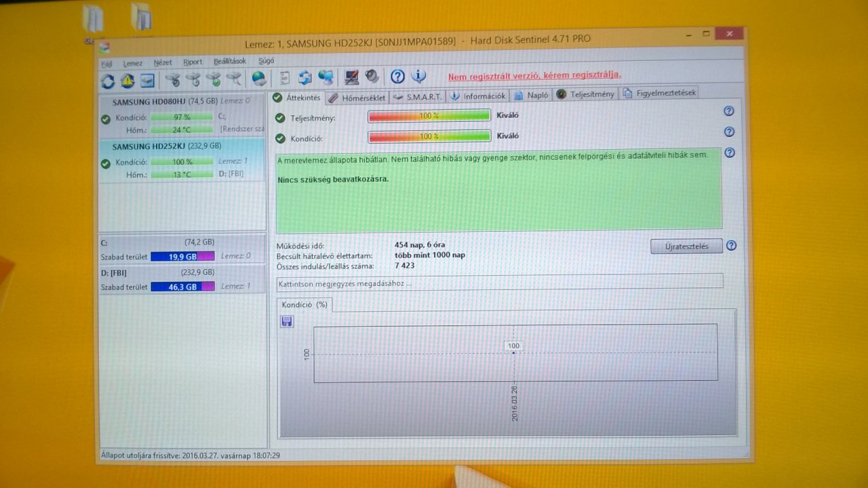Screen dimensions: 868x488
Task: Click green check icon next to Teljesítmény
Action: tap(281, 119)
